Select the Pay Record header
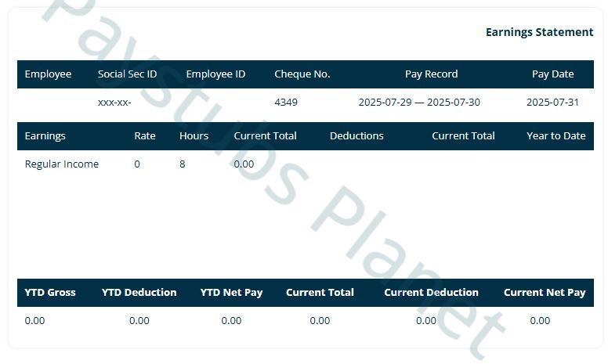 point(431,74)
